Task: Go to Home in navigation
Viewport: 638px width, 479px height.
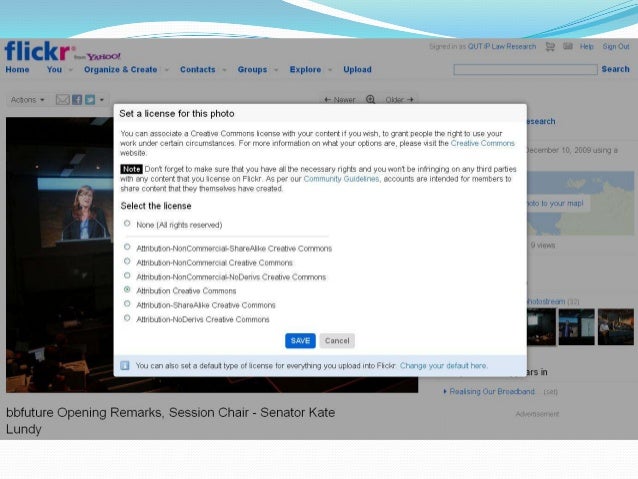Action: click(17, 70)
